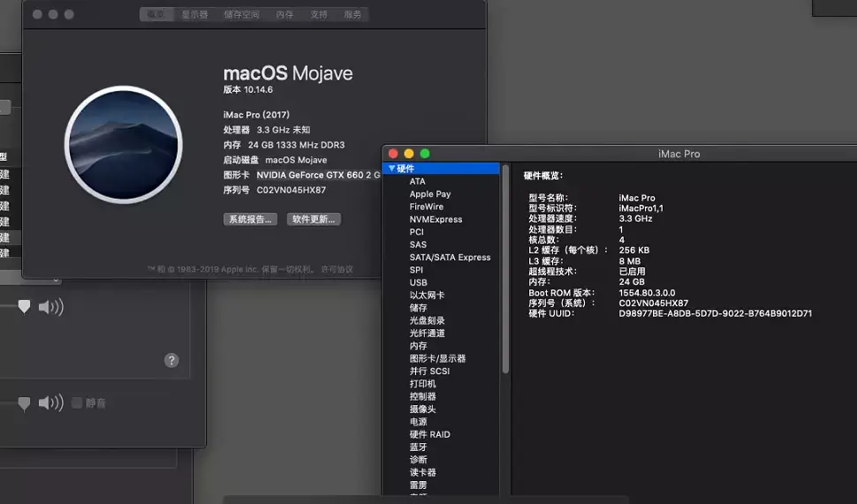Click the macOS Mojave logo image

124,145
